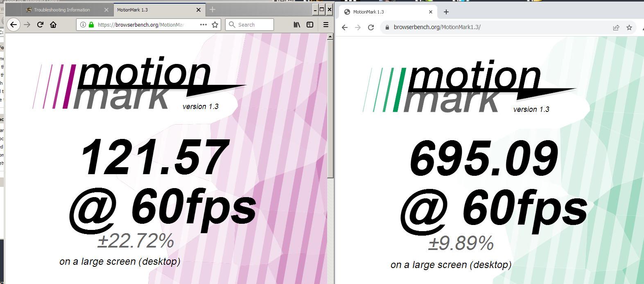Reload the page in Chrome
644x284 pixels.
(x=371, y=27)
